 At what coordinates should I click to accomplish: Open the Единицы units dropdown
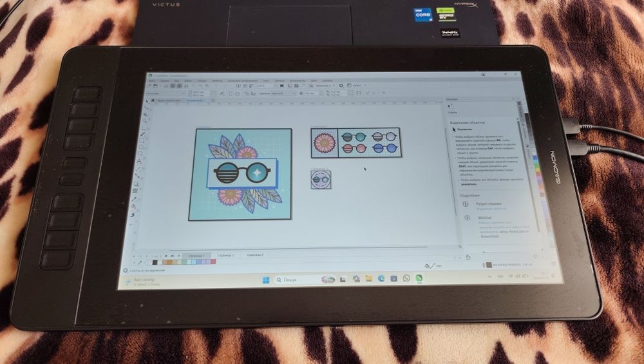(277, 93)
